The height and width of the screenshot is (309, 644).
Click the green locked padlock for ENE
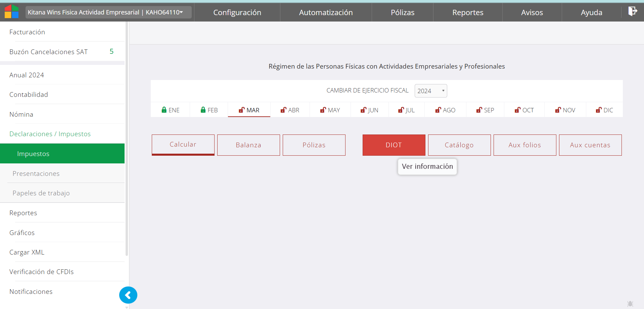(164, 110)
